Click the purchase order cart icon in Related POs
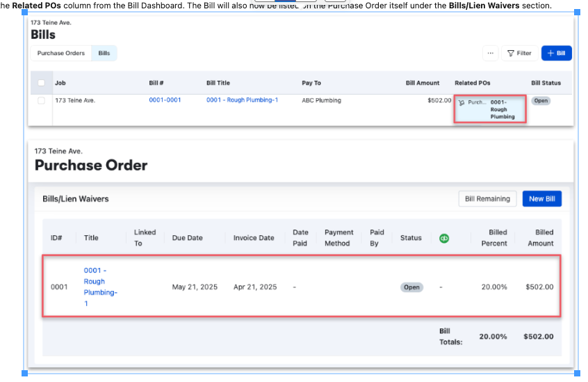Image resolution: width=588 pixels, height=382 pixels. click(x=462, y=103)
